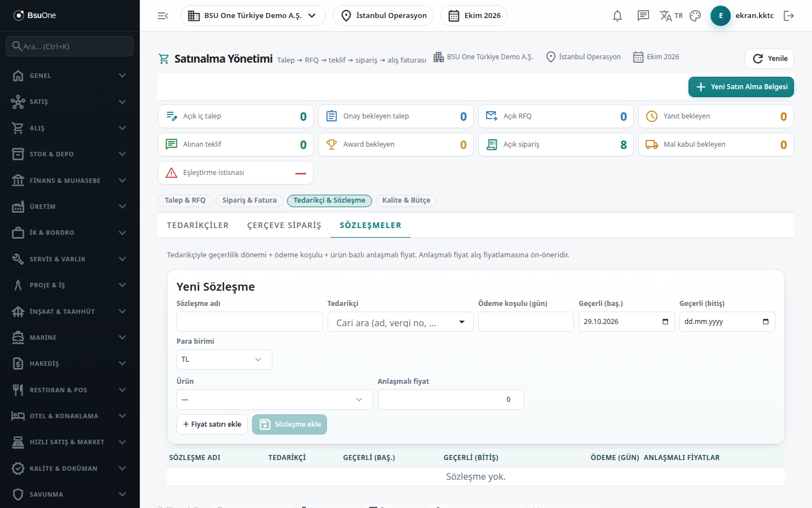Click the sidebar search box
The width and height of the screenshot is (812, 508).
70,46
